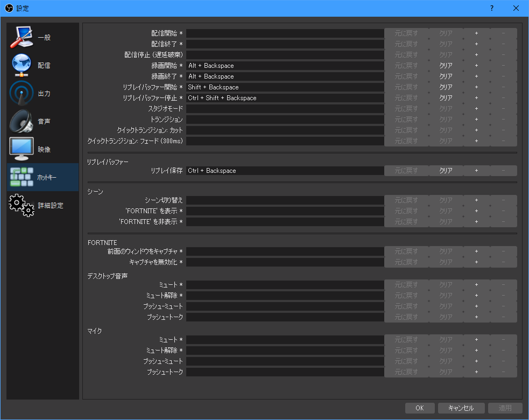Click the マイク プッシュトーク hotkey field
Screen dimensions: 529x420
[285, 372]
